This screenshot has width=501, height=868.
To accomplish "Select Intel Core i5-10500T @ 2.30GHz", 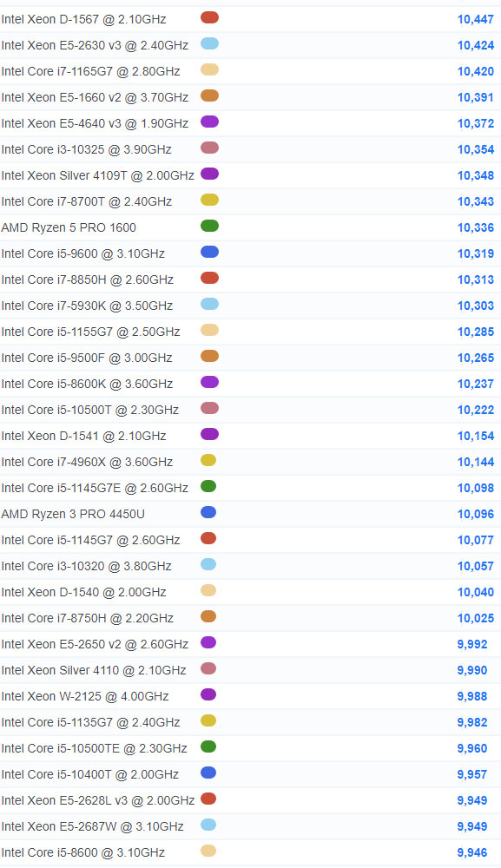I will click(x=89, y=410).
